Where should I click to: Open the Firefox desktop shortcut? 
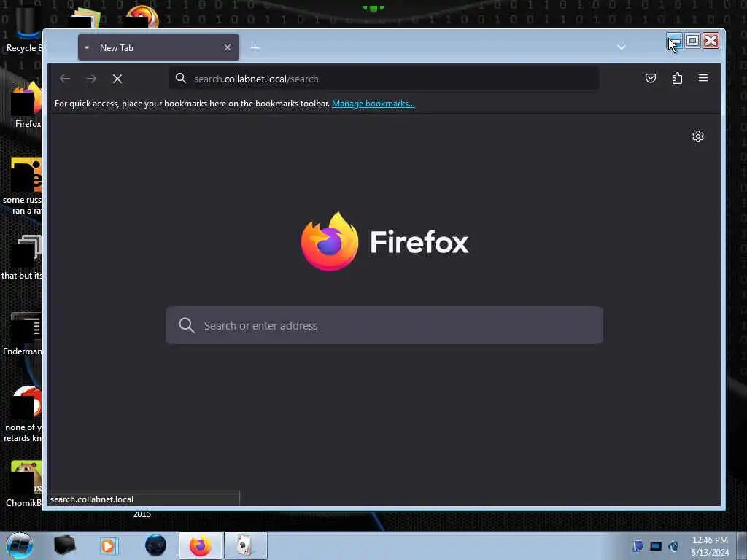point(28,105)
